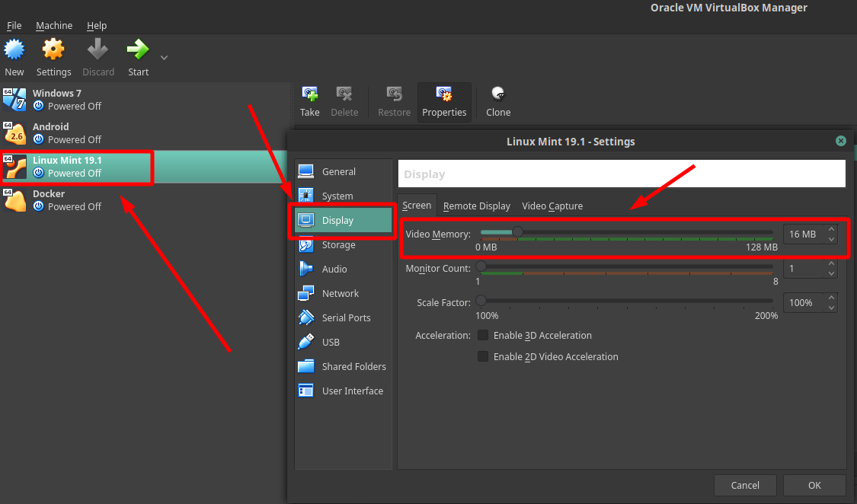857x504 pixels.
Task: Click the Windows 7 OS icon
Action: point(14,100)
